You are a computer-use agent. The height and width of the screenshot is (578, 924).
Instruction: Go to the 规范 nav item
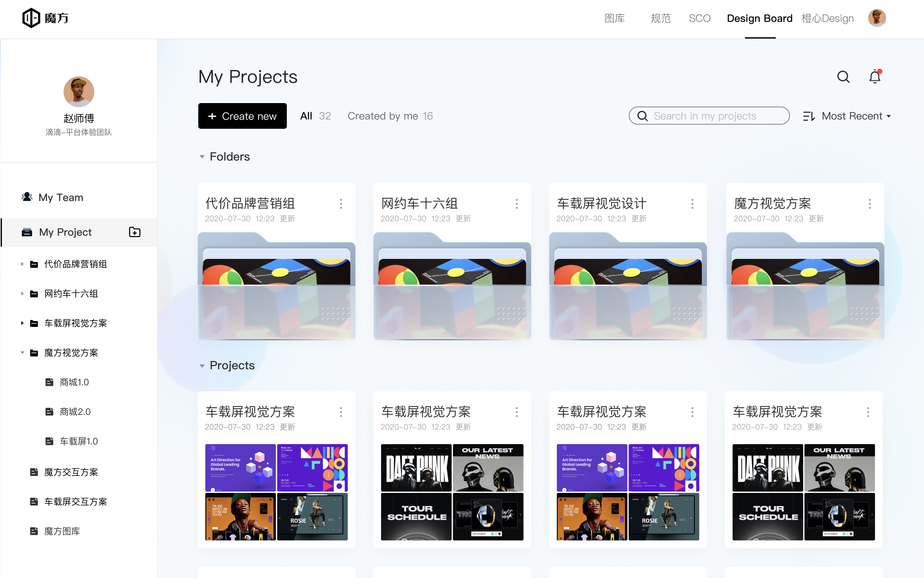(661, 18)
